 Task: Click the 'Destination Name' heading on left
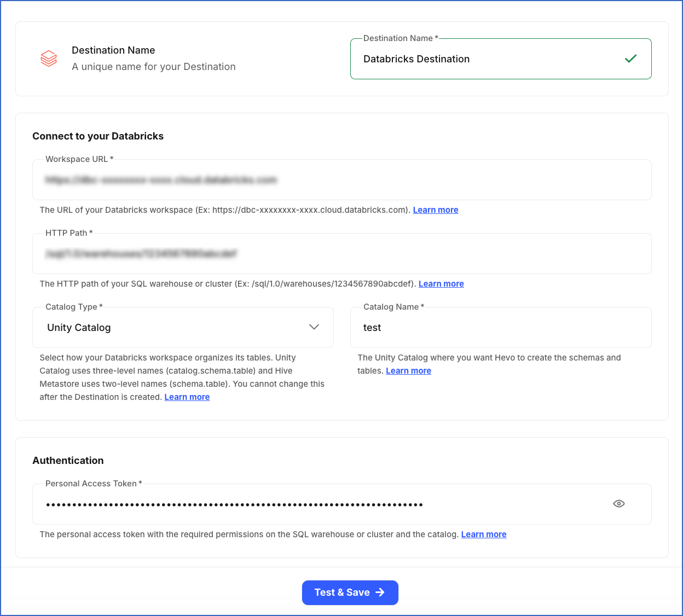(x=113, y=50)
